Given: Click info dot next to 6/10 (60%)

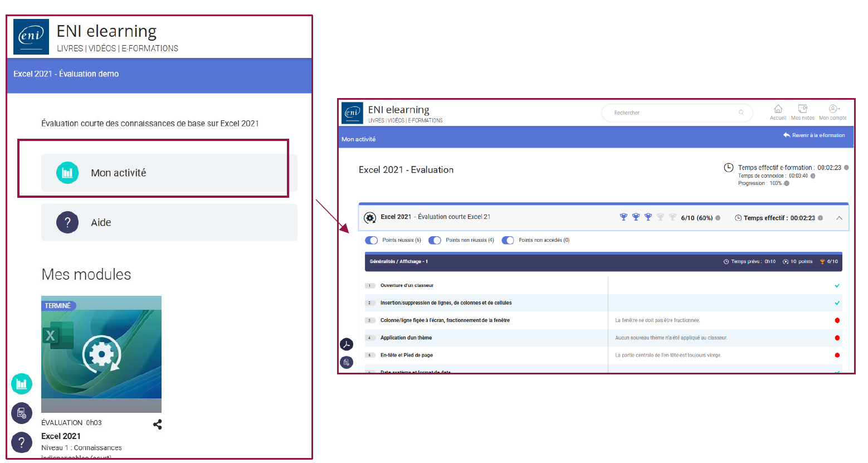Looking at the screenshot, I should point(718,218).
